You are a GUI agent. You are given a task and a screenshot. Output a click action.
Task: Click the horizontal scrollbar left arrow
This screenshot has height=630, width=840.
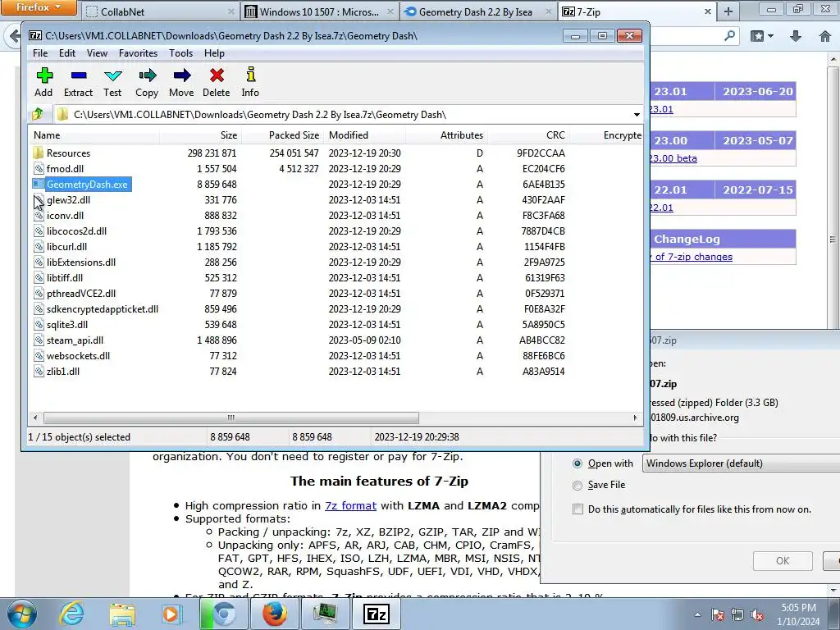coord(35,418)
